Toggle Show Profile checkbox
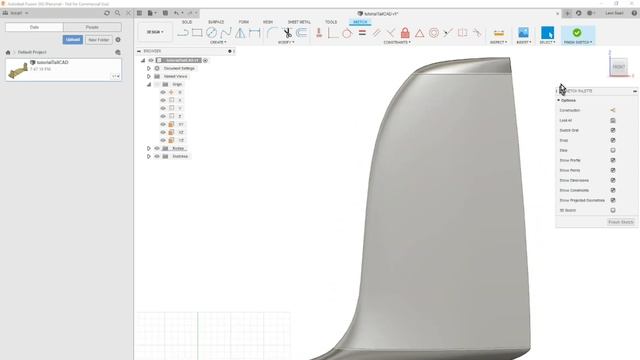The image size is (640, 360). tap(613, 160)
